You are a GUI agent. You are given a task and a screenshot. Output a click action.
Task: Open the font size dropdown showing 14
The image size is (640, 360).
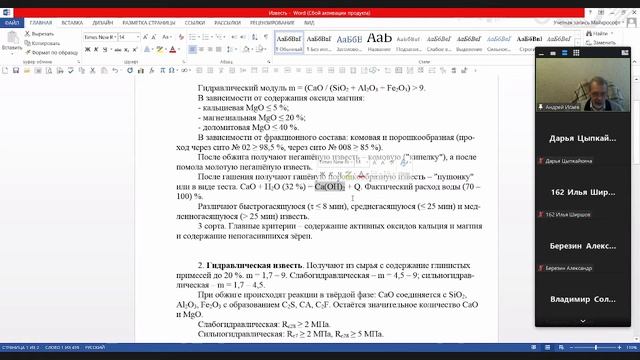click(x=138, y=37)
